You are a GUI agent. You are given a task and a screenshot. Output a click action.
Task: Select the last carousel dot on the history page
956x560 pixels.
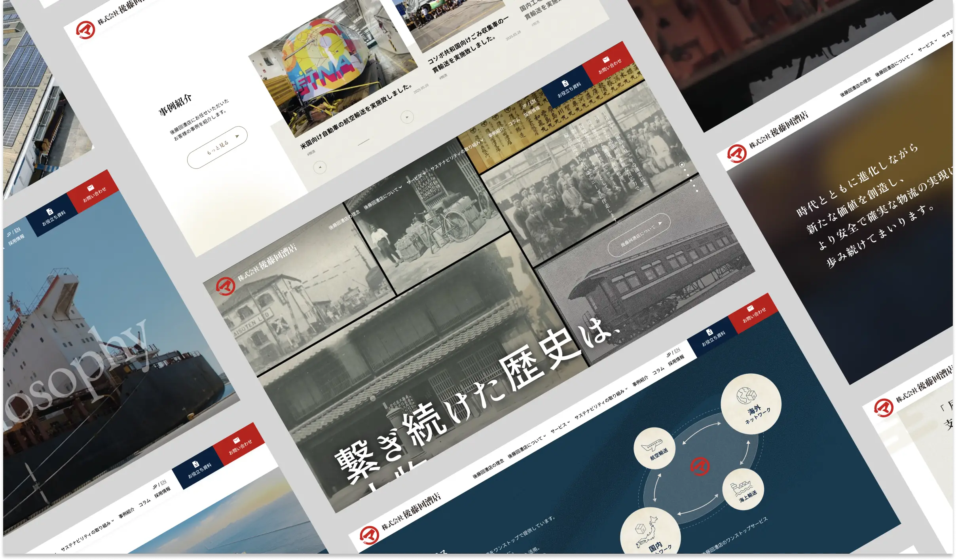pos(697,191)
